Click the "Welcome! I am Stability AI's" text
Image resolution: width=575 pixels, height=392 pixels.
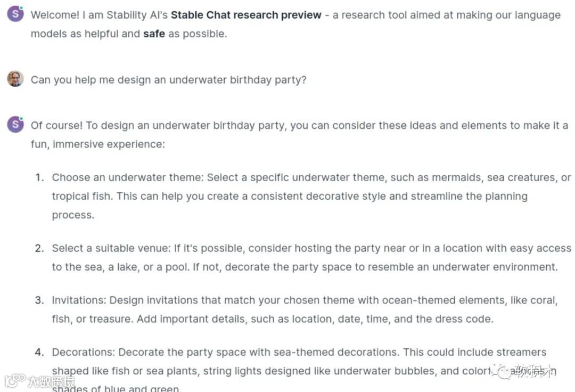(99, 15)
